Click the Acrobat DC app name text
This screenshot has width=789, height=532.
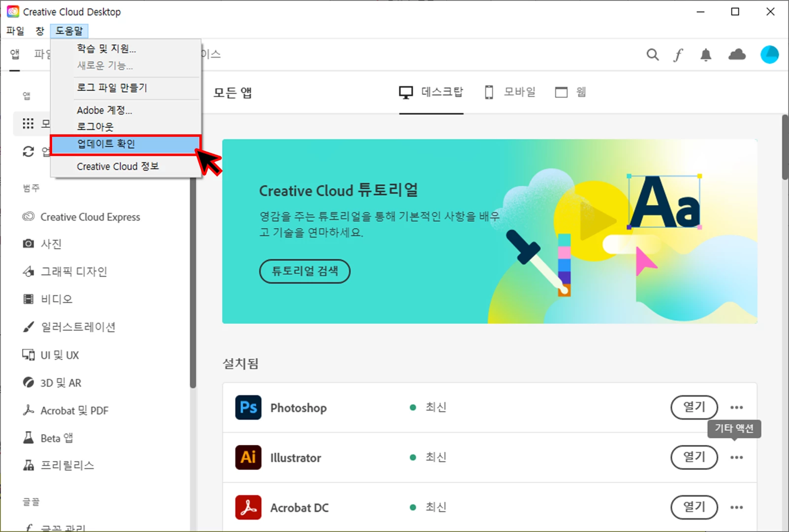(299, 508)
